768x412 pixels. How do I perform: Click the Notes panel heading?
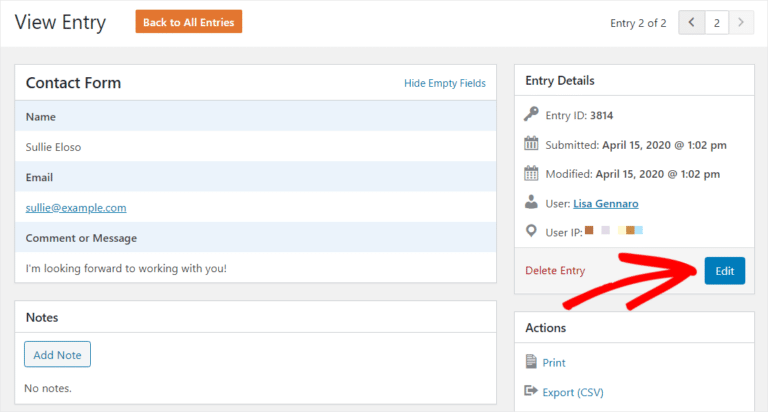[x=42, y=317]
